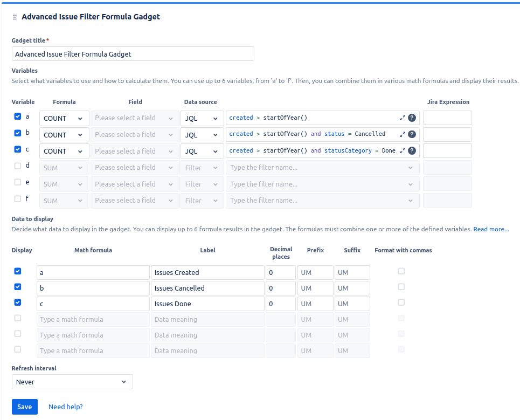
Task: Open SUM formula dropdown for variable d
Action: (x=64, y=168)
